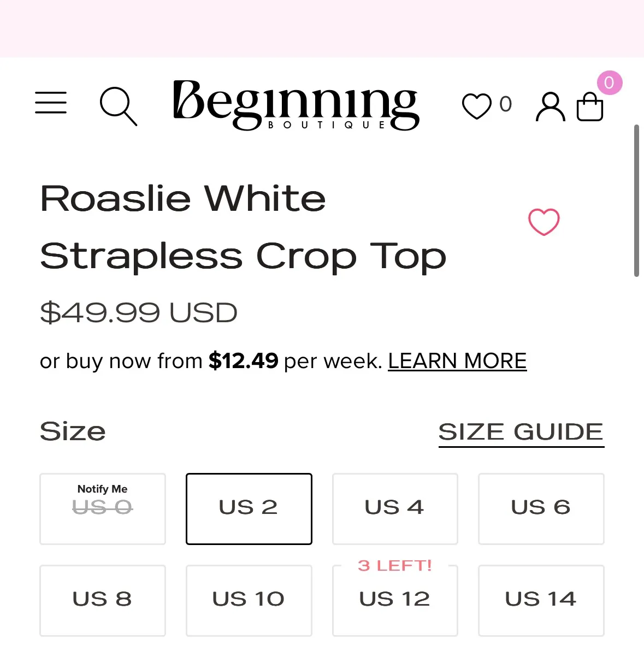Click the cart item count badge
This screenshot has width=644, height=663.
[x=608, y=83]
